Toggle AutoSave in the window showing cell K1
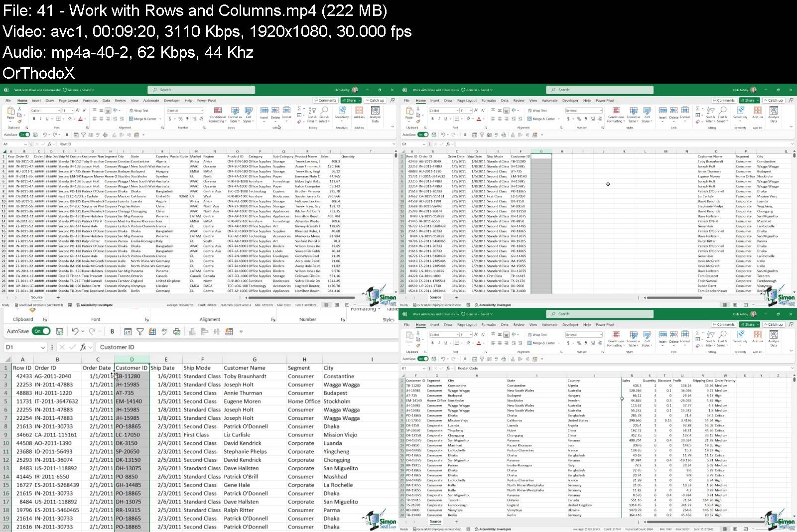 coord(423,359)
